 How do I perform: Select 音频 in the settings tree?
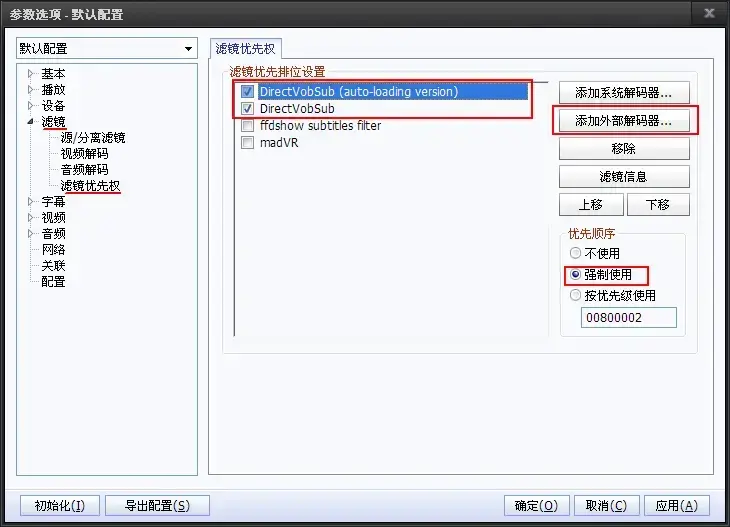[53, 233]
